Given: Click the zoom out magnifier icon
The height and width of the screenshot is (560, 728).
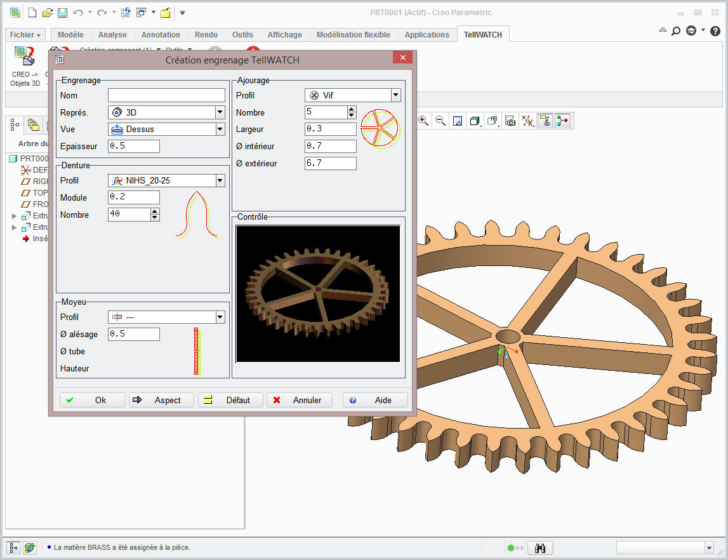Looking at the screenshot, I should click(440, 121).
